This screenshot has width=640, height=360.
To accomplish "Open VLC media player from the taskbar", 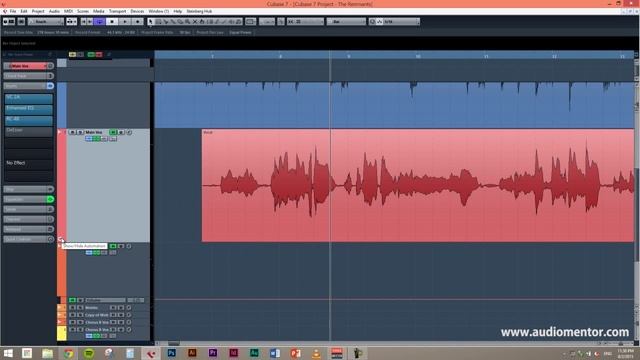I will coord(316,353).
